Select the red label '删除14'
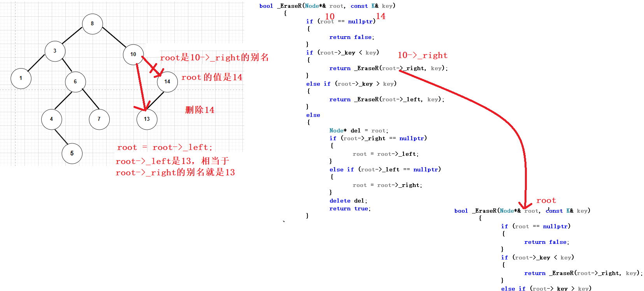 coord(200,110)
